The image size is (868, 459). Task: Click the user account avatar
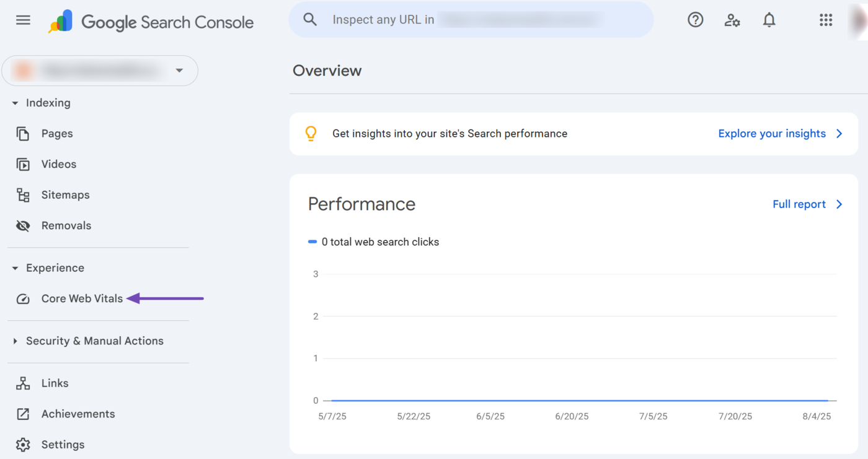pyautogui.click(x=861, y=20)
